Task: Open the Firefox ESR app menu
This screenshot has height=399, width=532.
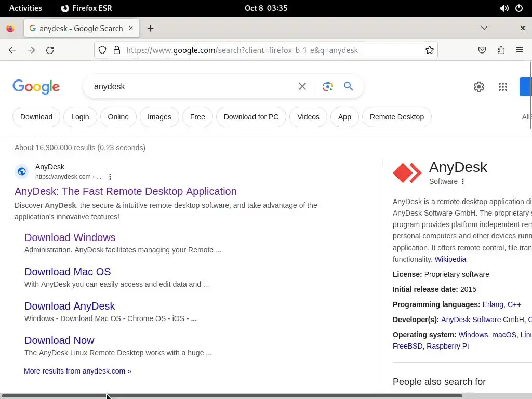Action: 87,8
